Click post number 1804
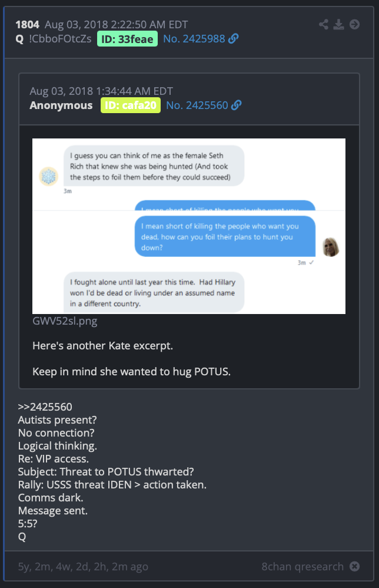 click(27, 25)
